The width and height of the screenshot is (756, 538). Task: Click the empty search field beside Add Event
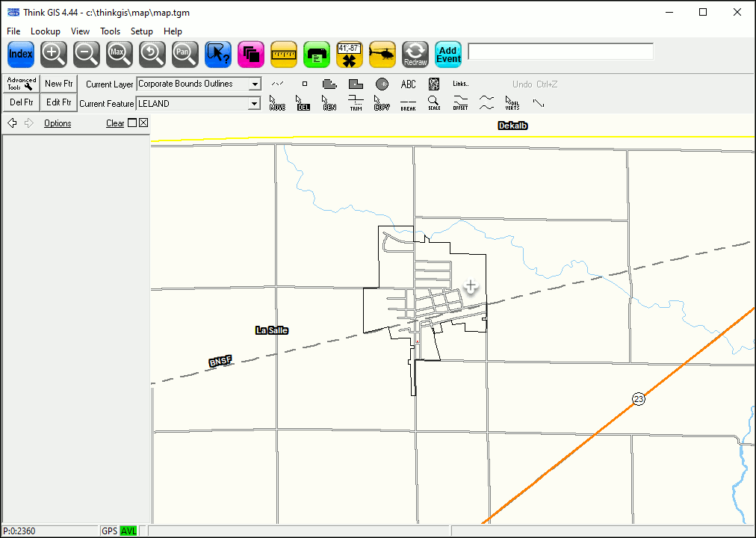pos(560,52)
